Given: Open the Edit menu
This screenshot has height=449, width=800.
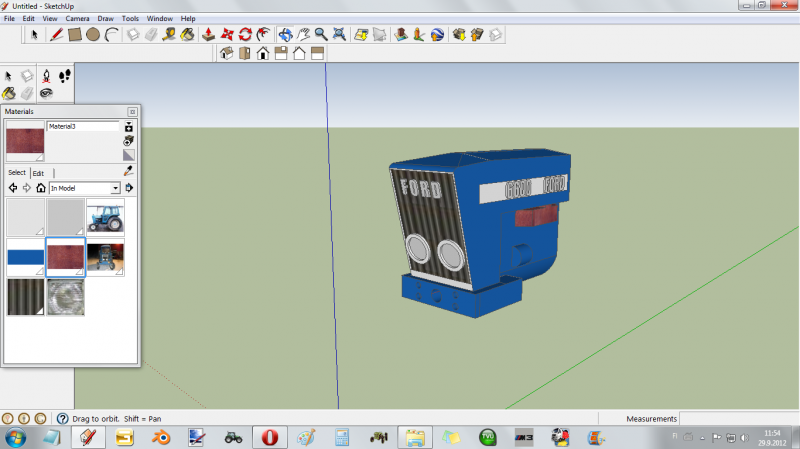Looking at the screenshot, I should click(x=29, y=18).
